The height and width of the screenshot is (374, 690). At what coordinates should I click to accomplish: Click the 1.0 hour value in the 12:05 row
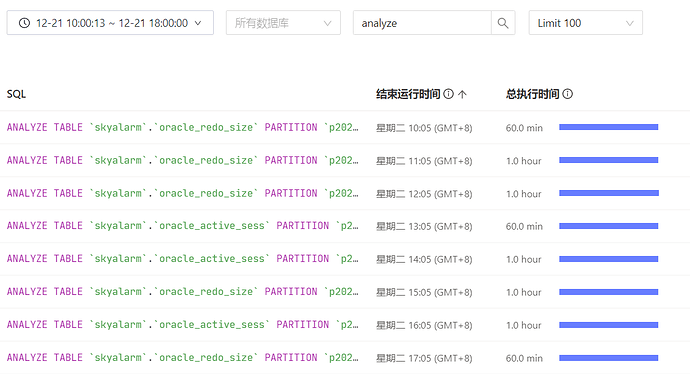pos(524,194)
